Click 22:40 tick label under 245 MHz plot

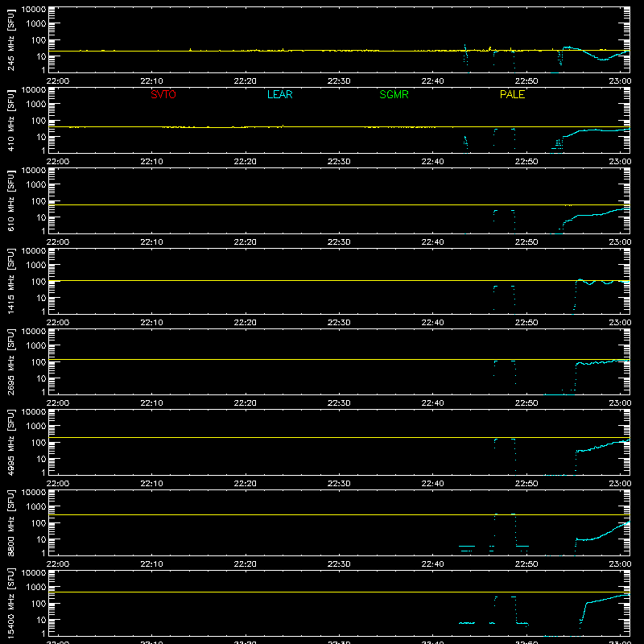click(432, 81)
